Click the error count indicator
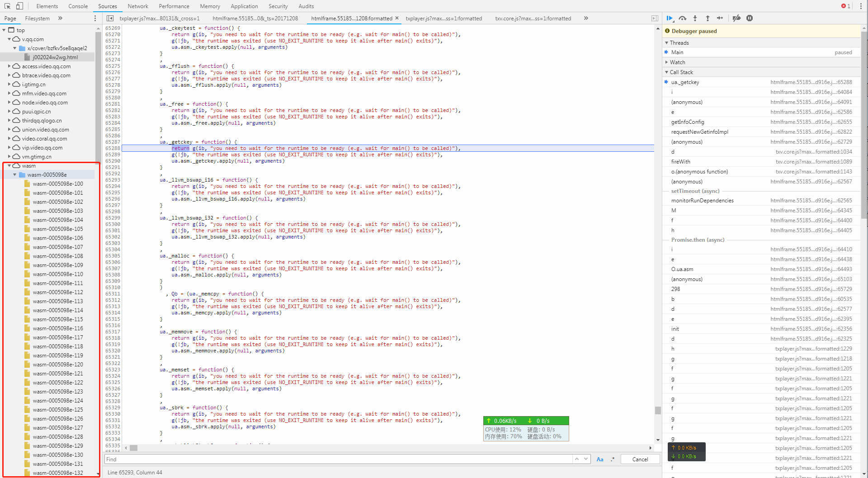Screen dimensions: 868x478 pyautogui.click(x=846, y=6)
